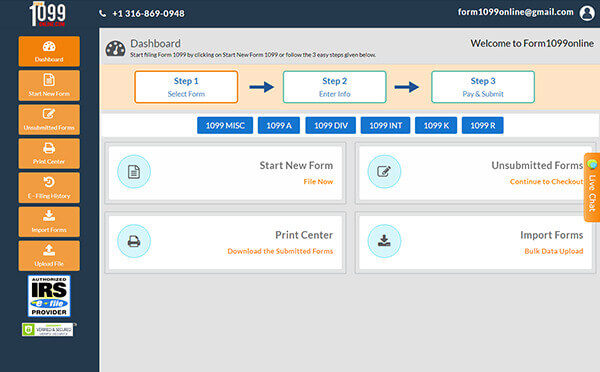Click the form1099online@gmail.com account email

click(x=515, y=12)
